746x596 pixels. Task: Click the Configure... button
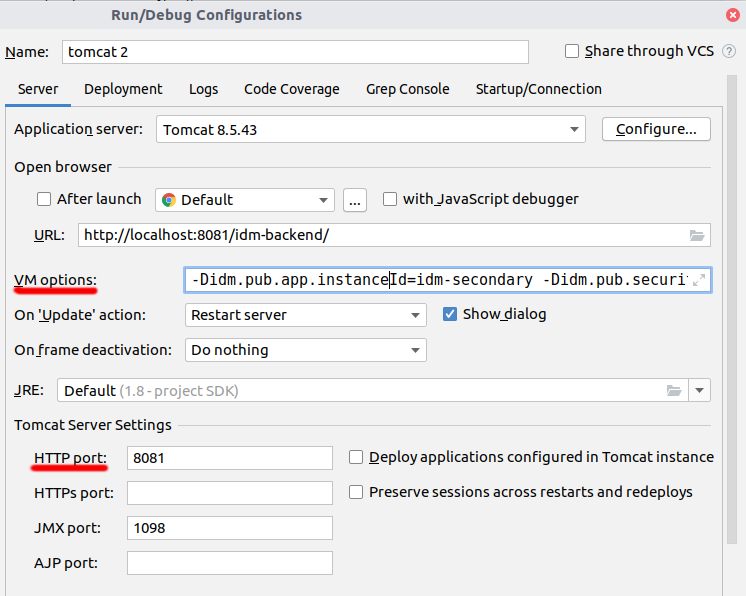[x=656, y=129]
